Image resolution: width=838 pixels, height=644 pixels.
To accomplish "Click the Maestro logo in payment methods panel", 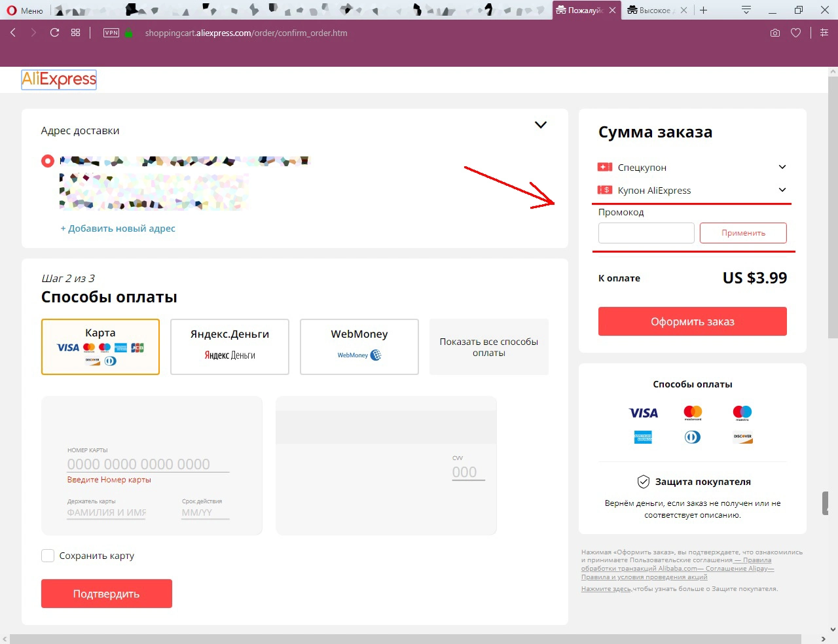I will pyautogui.click(x=742, y=412).
